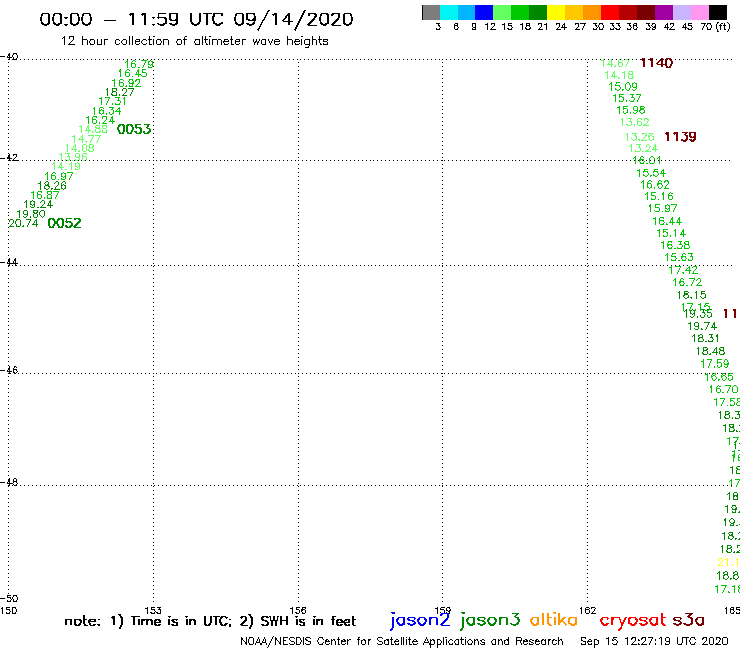Select the 17.31 wave height reading
740x650 pixels.
112,101
